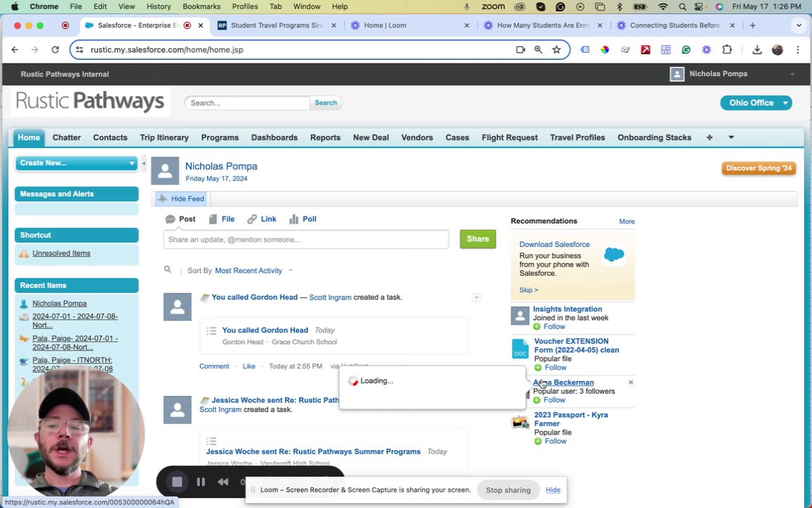Click the Hide link in sharing bar

[553, 490]
